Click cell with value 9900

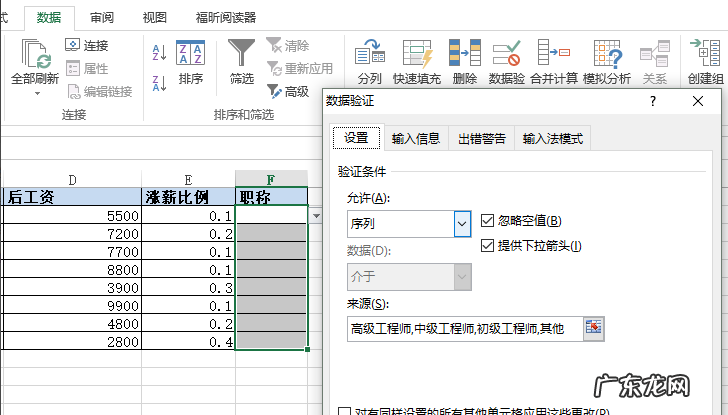[x=72, y=305]
